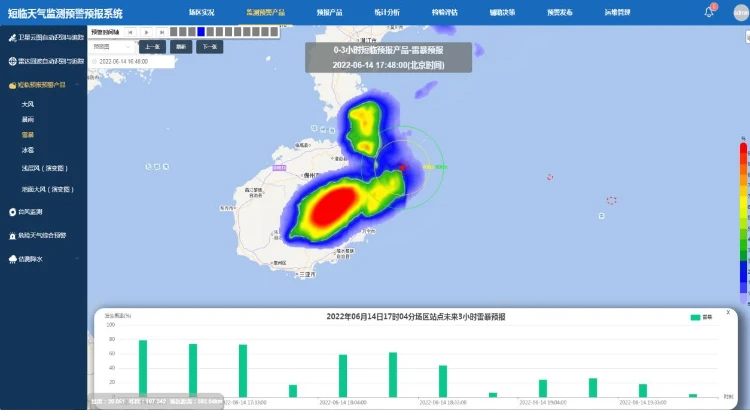
Task: Select the highlighted blue timeline frame block
Action: [201, 32]
